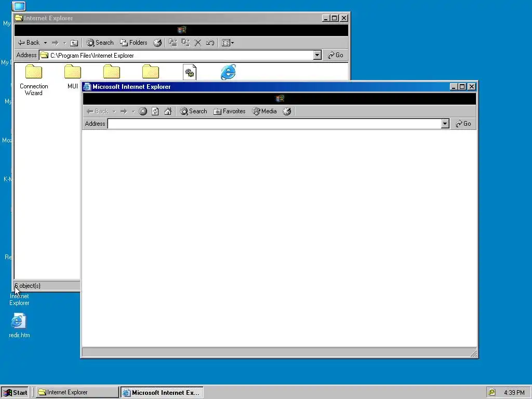Open the Start menu
This screenshot has width=532, height=399.
[x=15, y=393]
